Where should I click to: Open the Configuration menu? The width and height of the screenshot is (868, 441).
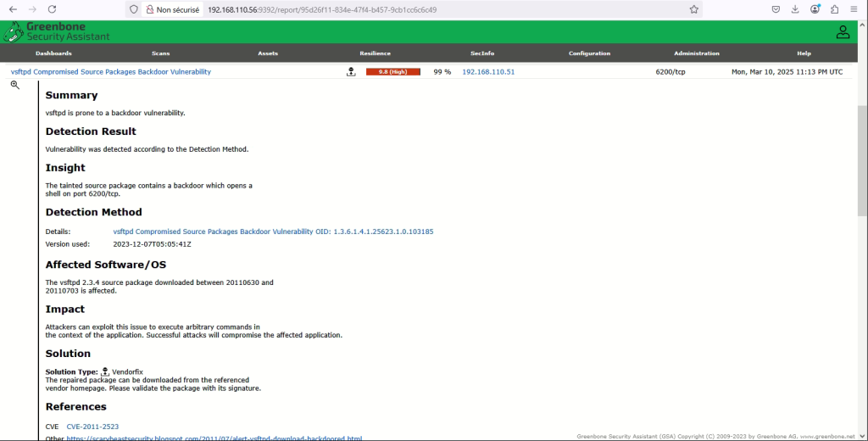click(589, 53)
